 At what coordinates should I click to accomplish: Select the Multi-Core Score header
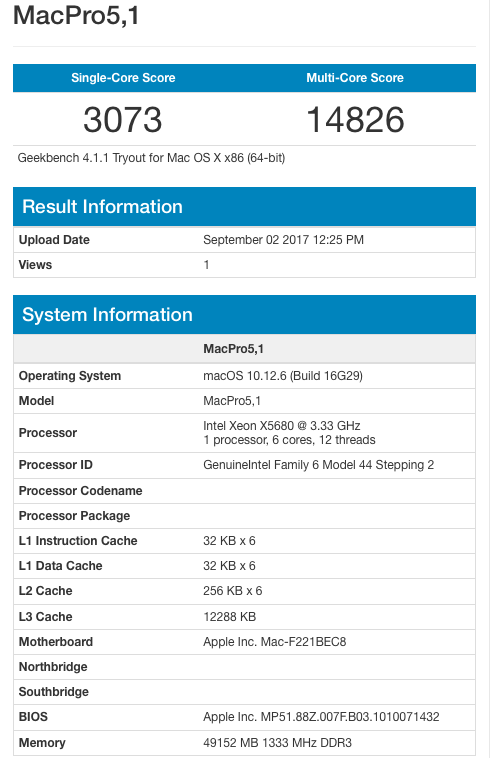coord(355,78)
